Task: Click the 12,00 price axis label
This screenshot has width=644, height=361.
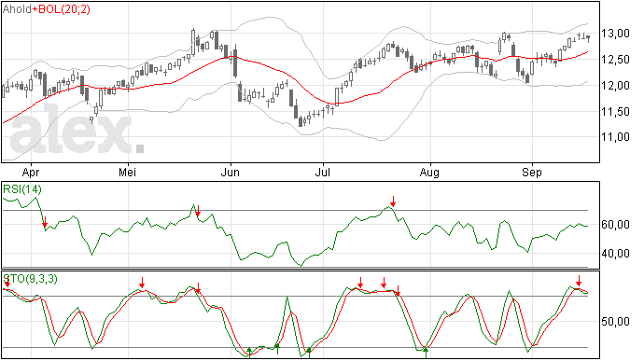Action: [x=615, y=86]
